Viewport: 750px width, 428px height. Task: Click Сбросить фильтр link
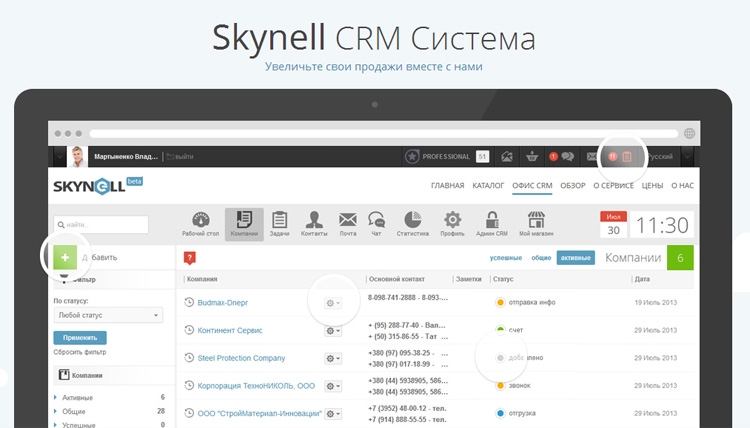click(x=80, y=352)
